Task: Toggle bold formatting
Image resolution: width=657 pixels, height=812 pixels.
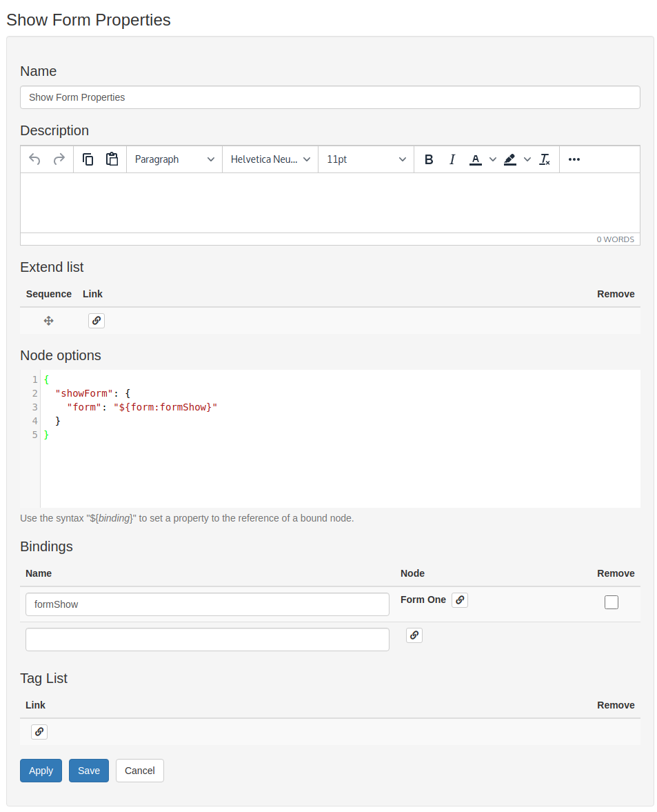Action: pyautogui.click(x=429, y=159)
